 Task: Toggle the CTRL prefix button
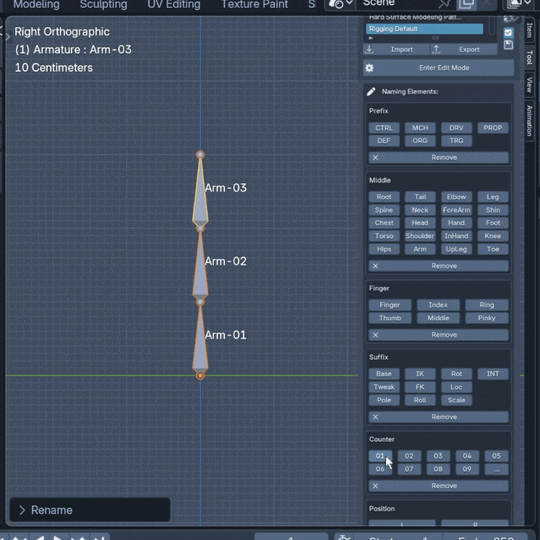point(384,128)
